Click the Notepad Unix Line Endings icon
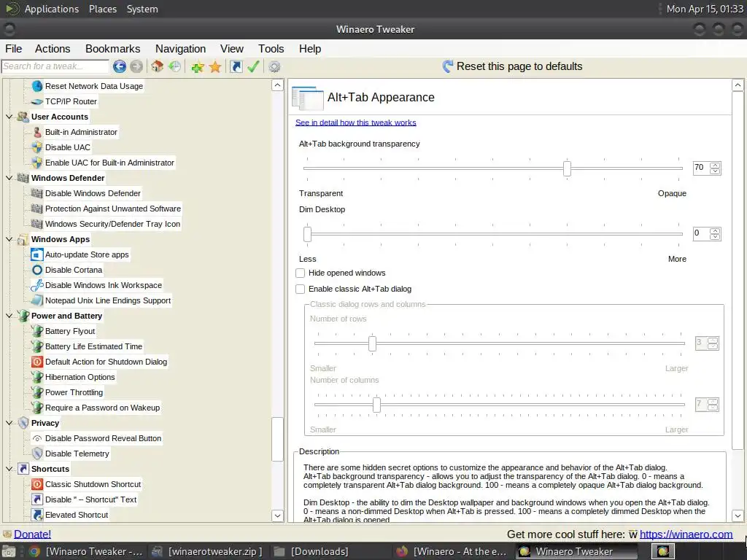Screen dimensions: 747x560 [x=37, y=300]
